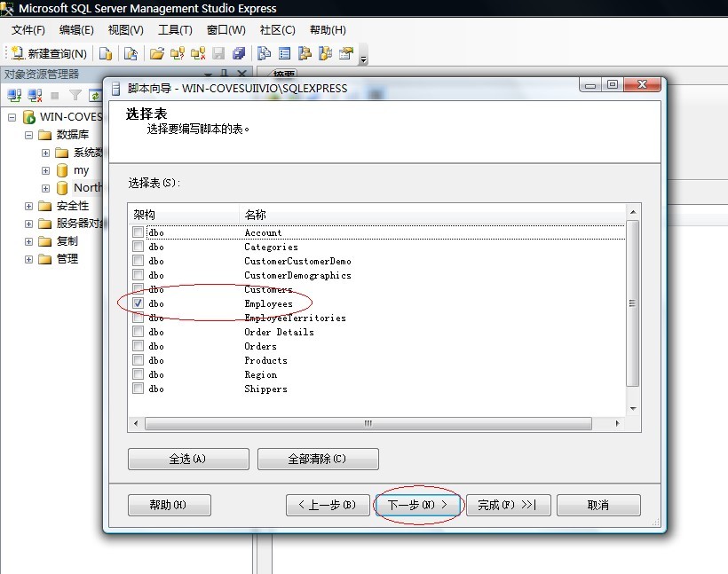The width and height of the screenshot is (728, 574).
Task: Open the Object Explorer panel position dropdown
Action: point(208,75)
